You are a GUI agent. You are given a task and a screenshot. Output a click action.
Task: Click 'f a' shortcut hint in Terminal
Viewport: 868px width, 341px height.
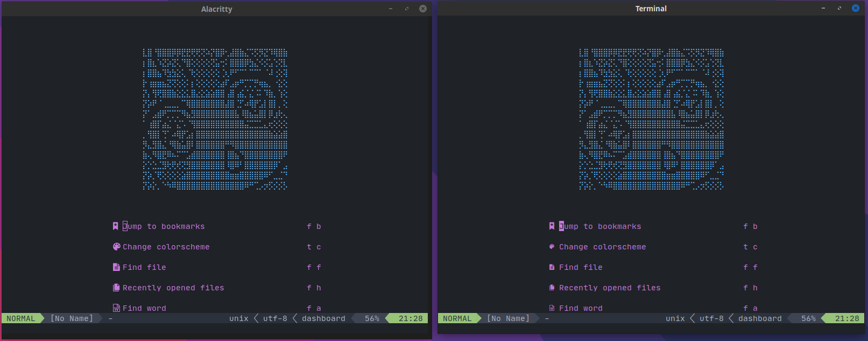tap(750, 308)
